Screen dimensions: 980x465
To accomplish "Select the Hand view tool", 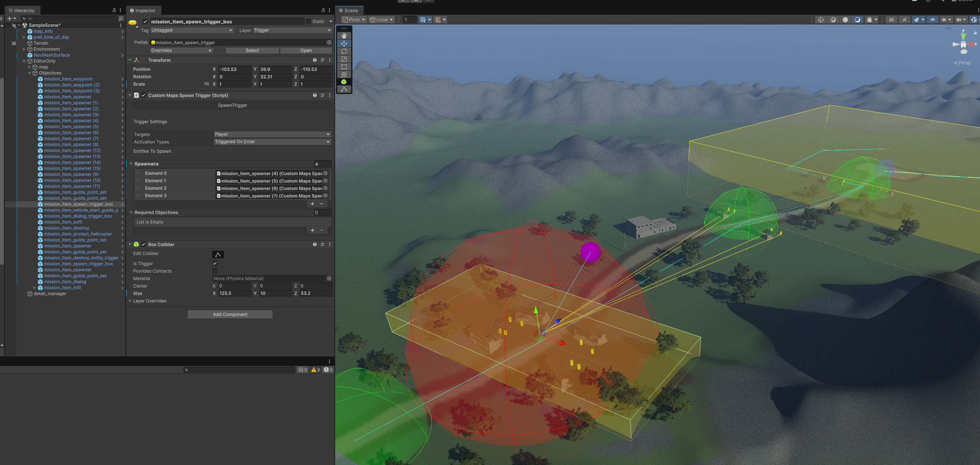I will 344,36.
